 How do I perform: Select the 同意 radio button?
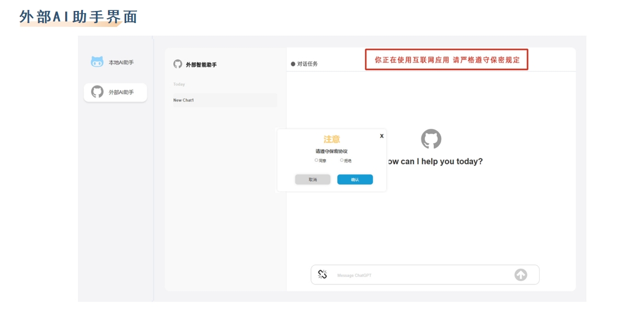[x=317, y=161]
